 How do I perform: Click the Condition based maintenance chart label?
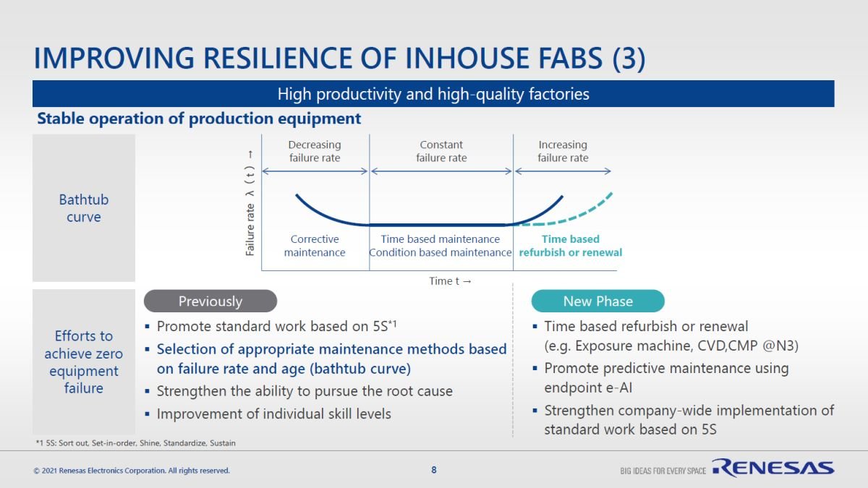tap(441, 252)
